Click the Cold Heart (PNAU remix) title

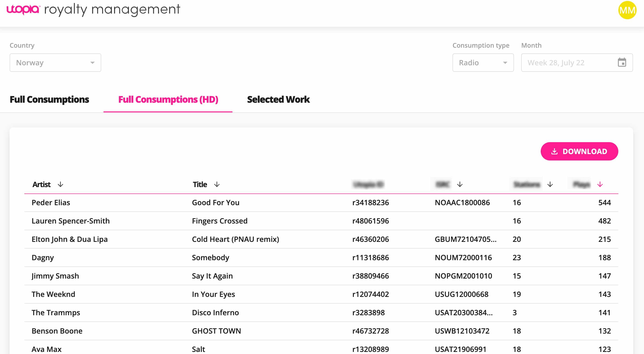[x=235, y=239]
